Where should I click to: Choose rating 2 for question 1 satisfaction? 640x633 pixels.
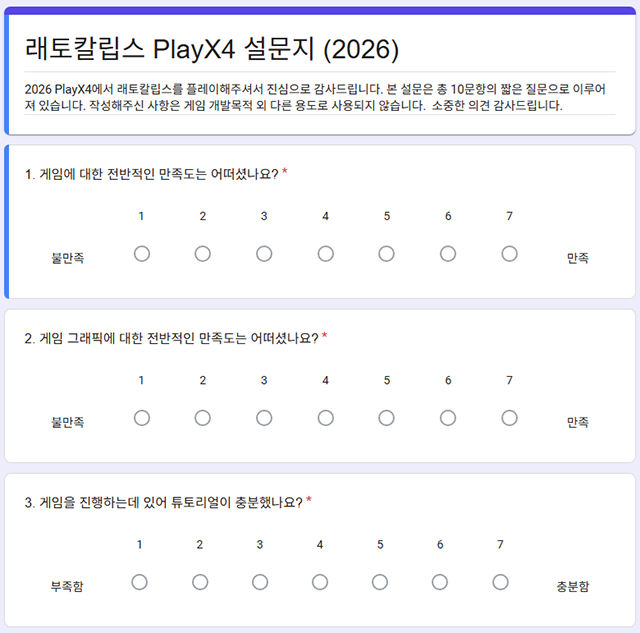point(202,254)
